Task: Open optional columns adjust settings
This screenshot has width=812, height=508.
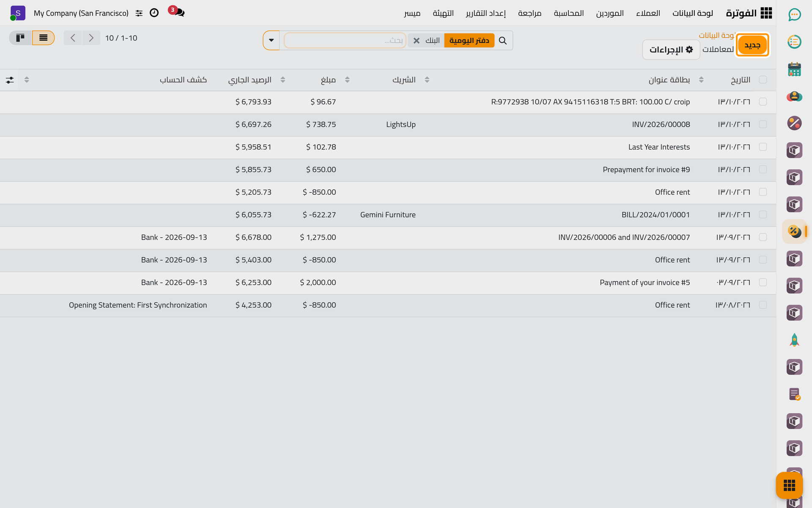Action: click(x=10, y=80)
